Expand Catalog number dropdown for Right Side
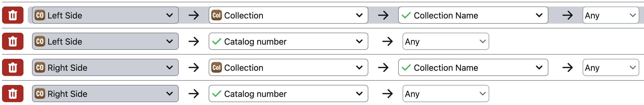 [288, 94]
